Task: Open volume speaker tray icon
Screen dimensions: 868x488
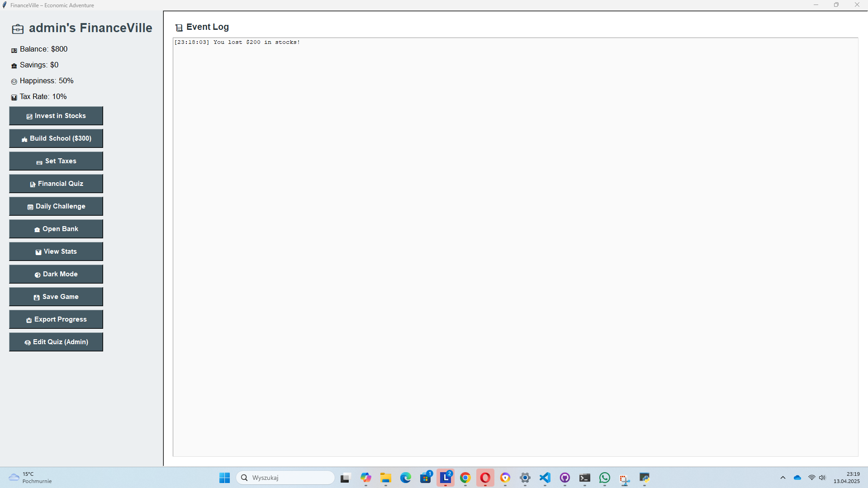Action: 822,478
